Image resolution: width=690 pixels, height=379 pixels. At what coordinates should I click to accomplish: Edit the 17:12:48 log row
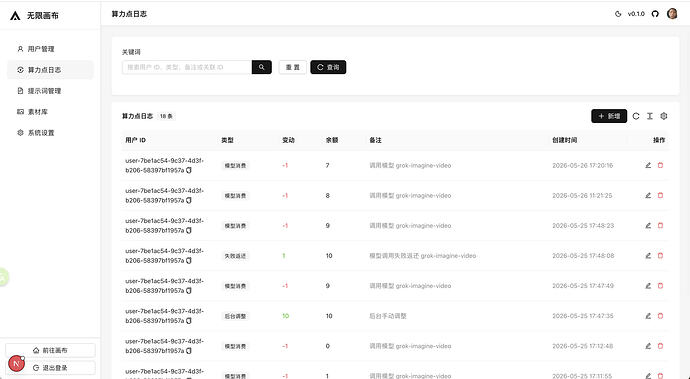(648, 346)
